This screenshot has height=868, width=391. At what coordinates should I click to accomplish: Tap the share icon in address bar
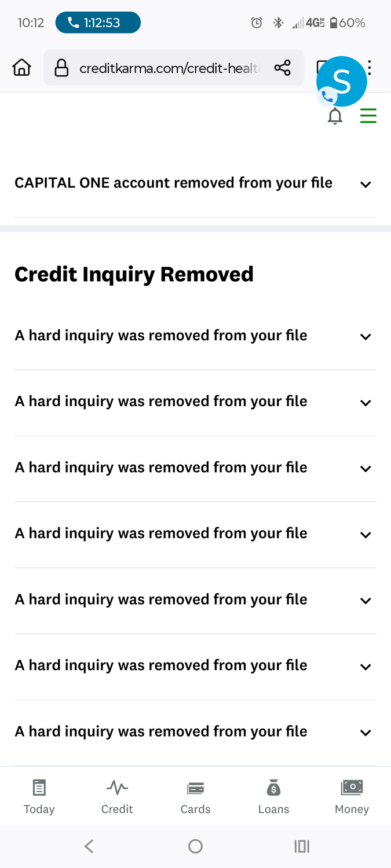click(283, 68)
